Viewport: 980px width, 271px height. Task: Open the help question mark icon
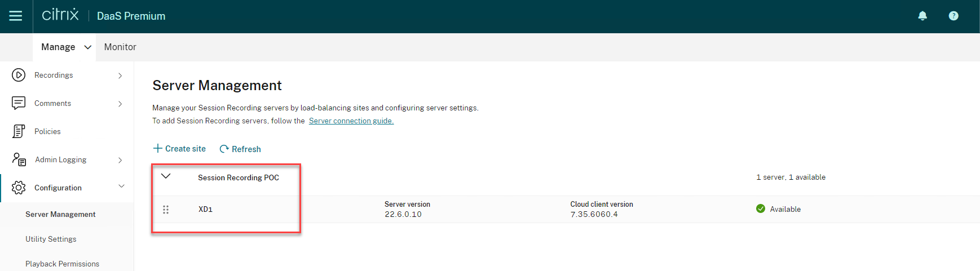click(953, 16)
